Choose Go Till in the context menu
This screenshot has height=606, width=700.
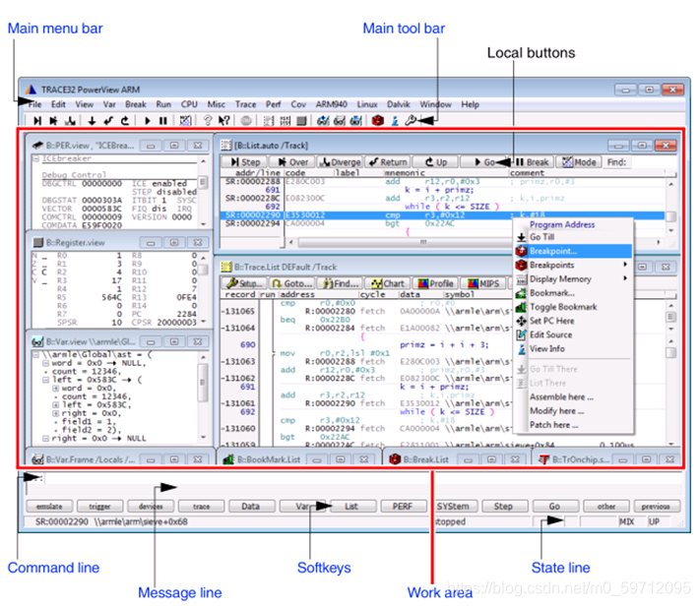click(574, 237)
